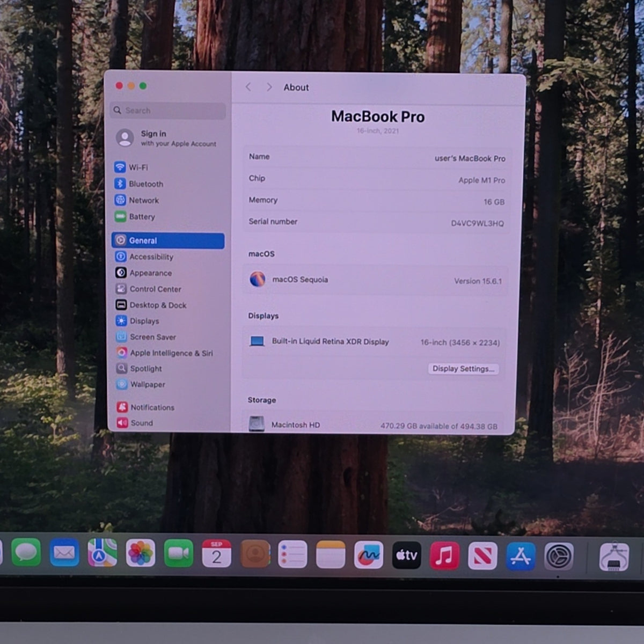Click 470.29 GB available of 494.38 GB
The image size is (644, 644).
coord(438,426)
